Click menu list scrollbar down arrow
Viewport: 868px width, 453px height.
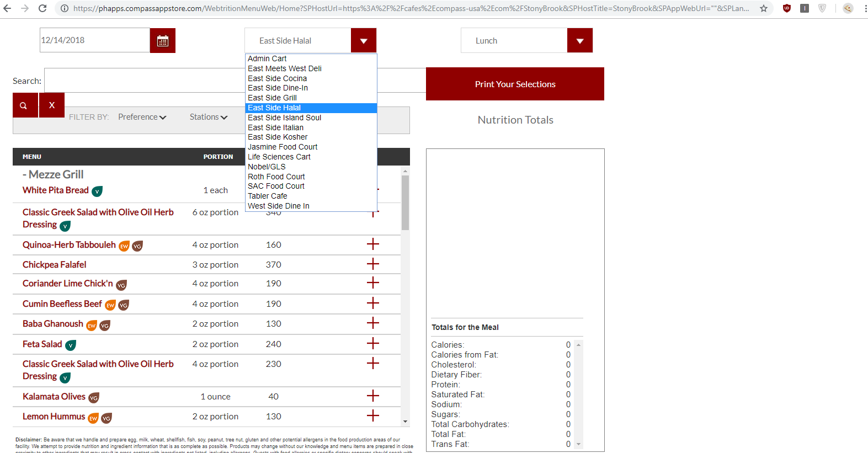tap(406, 422)
